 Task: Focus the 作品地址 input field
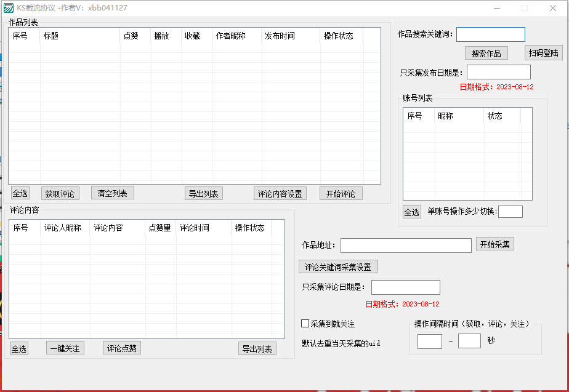pos(406,246)
